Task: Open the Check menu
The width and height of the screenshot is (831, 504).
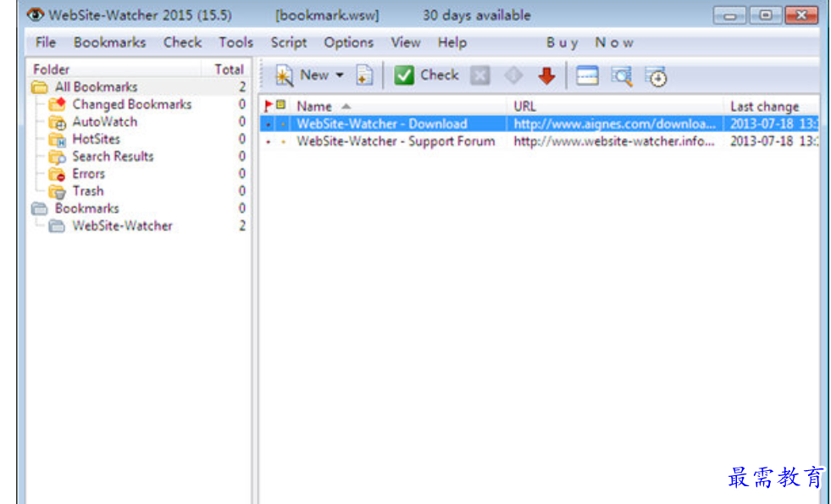Action: click(182, 42)
